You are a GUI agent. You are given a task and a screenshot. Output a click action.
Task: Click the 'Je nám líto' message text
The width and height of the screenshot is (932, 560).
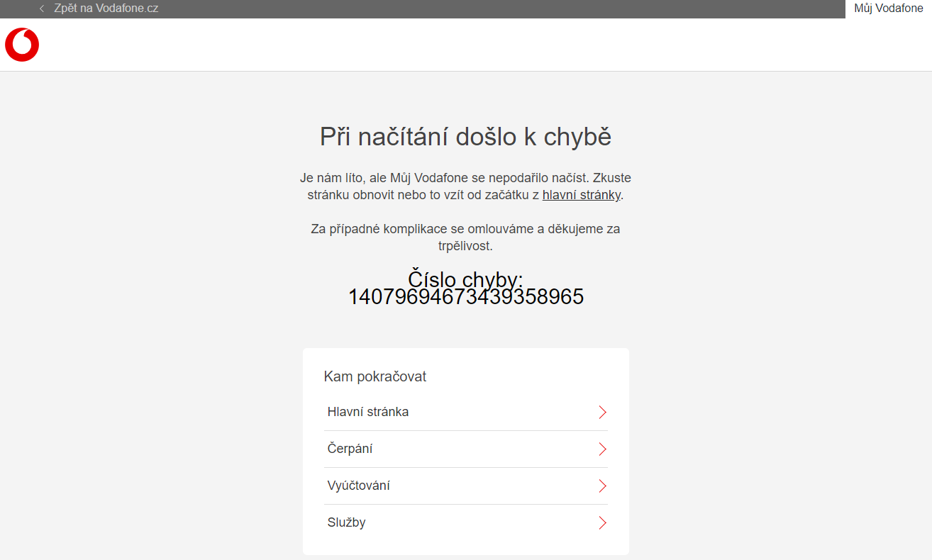coord(465,178)
